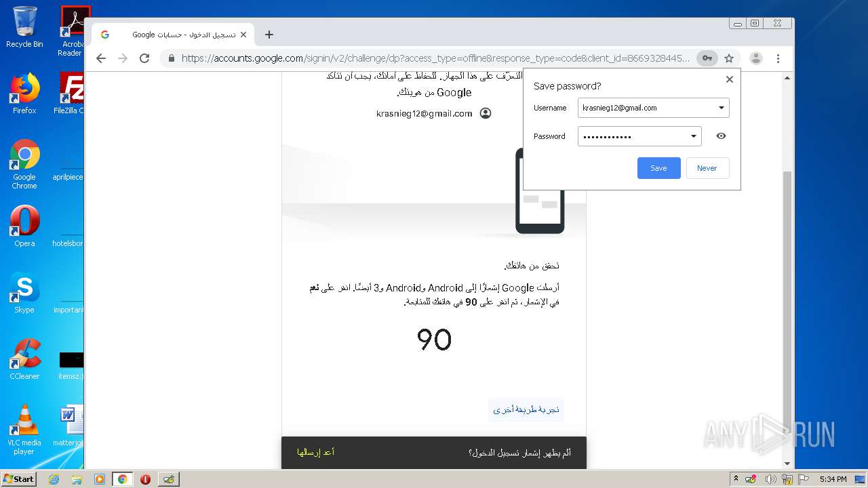Viewport: 868px width, 488px height.
Task: Open the matterjoi Word document icon
Action: click(70, 426)
